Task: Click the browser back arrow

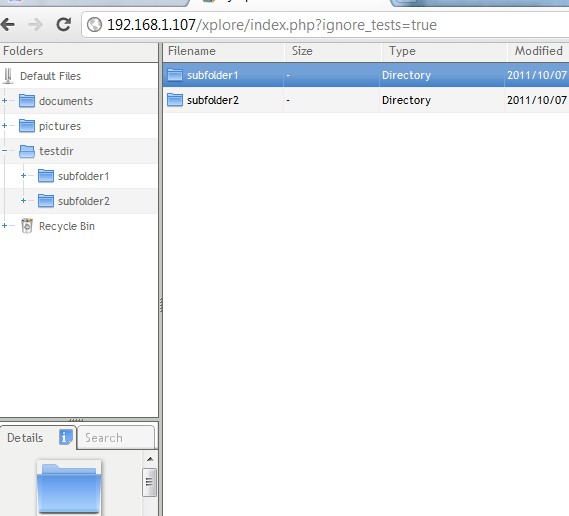Action: coord(8,25)
